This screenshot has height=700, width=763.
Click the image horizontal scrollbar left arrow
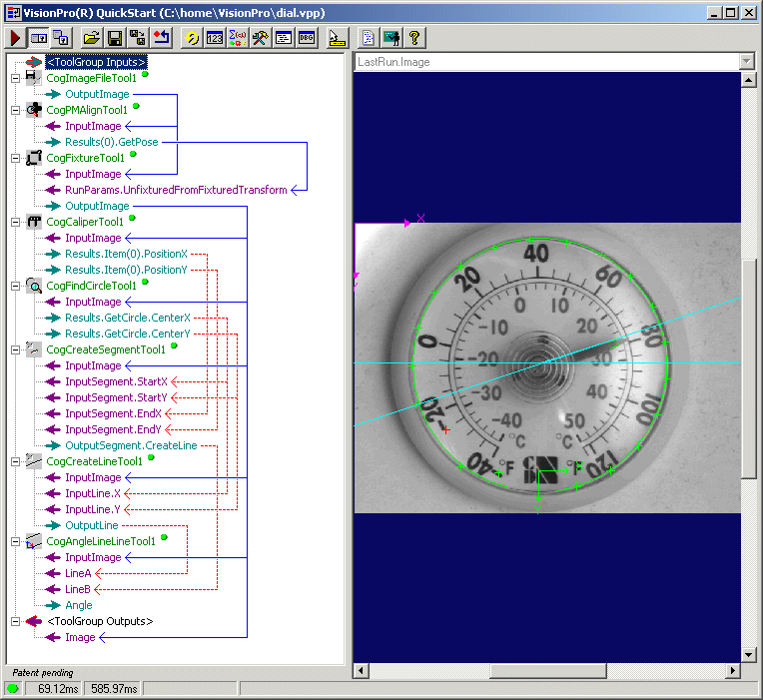coord(361,671)
